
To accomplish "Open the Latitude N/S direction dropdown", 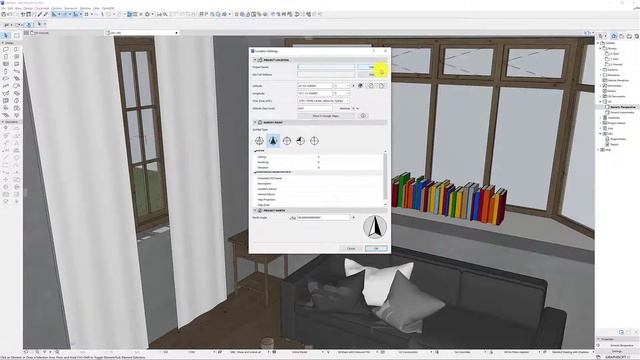I will click(342, 86).
